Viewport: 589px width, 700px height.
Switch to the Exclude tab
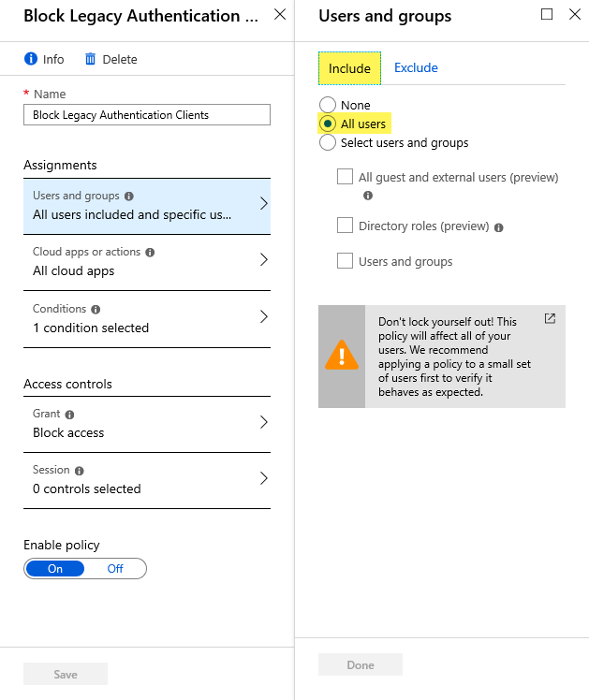(x=416, y=68)
